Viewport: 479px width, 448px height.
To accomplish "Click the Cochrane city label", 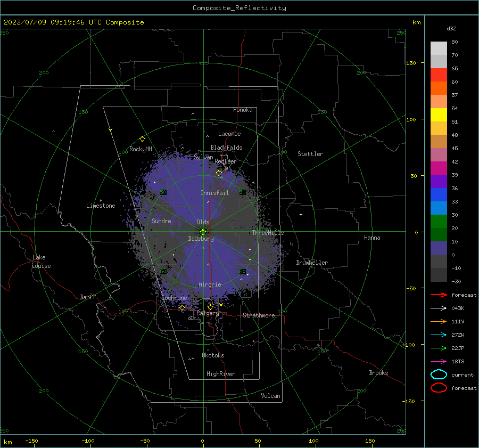I will click(x=174, y=298).
